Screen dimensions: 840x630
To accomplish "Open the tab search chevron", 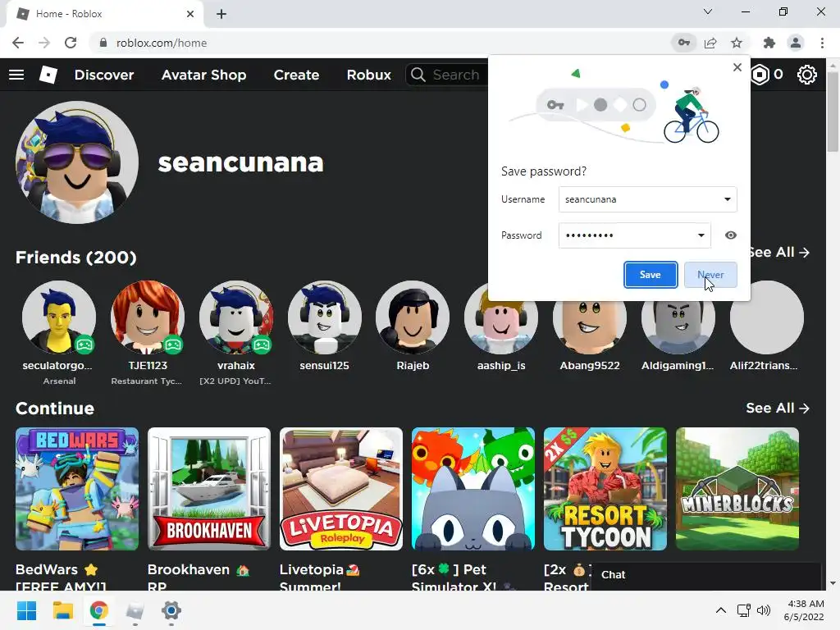I will click(x=708, y=11).
